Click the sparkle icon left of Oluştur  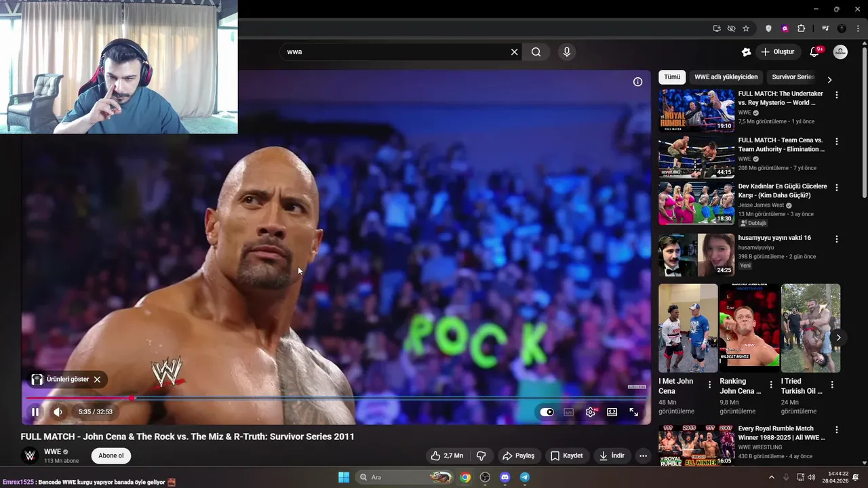[x=746, y=52]
